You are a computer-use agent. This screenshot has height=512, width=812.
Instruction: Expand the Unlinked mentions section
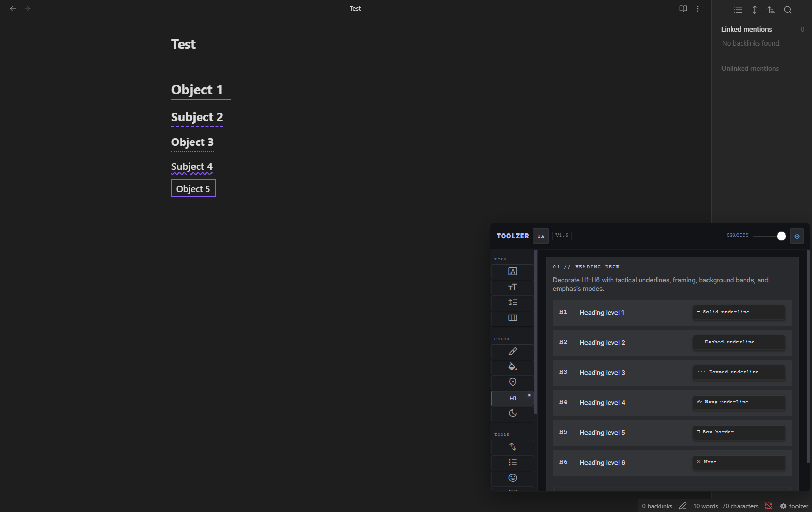(750, 68)
